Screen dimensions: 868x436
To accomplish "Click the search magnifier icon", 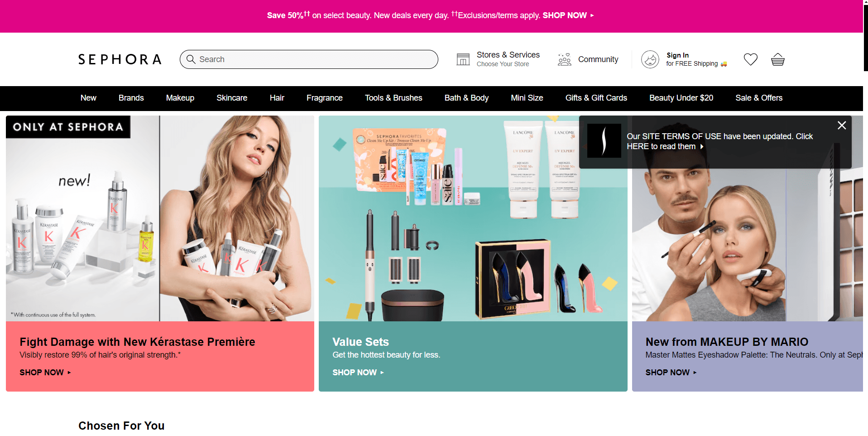I will click(191, 59).
